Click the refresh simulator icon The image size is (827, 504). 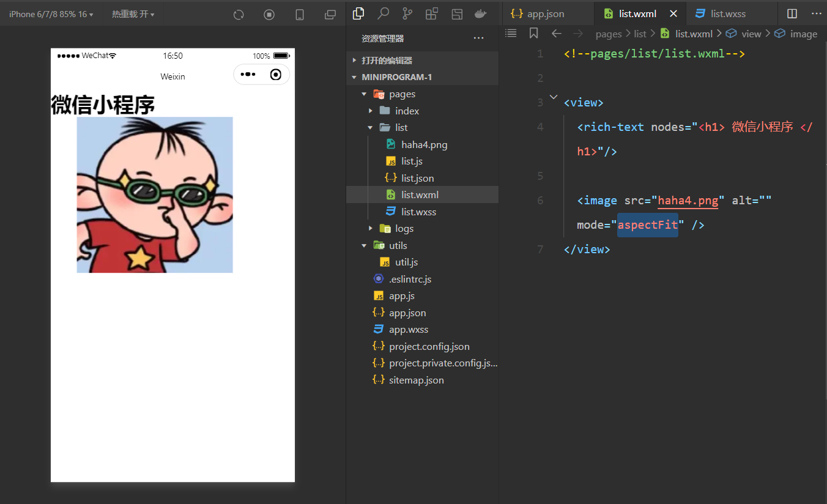239,14
